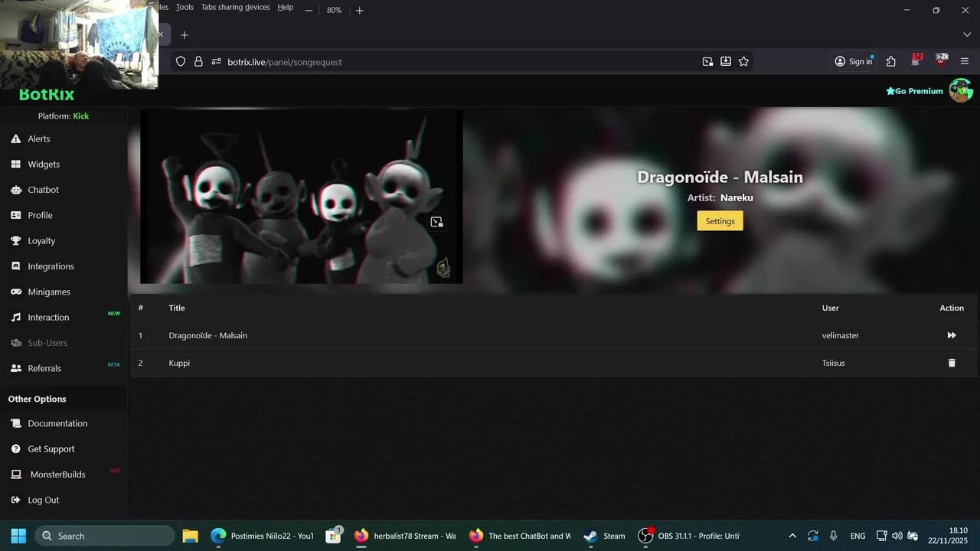Click the BotRix logo
Viewport: 980px width, 551px height.
tap(47, 95)
